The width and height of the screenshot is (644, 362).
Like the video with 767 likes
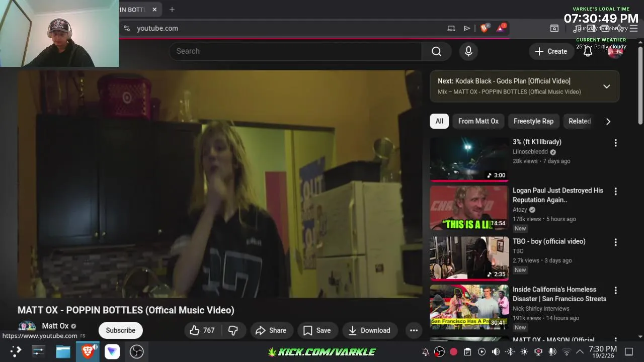202,330
